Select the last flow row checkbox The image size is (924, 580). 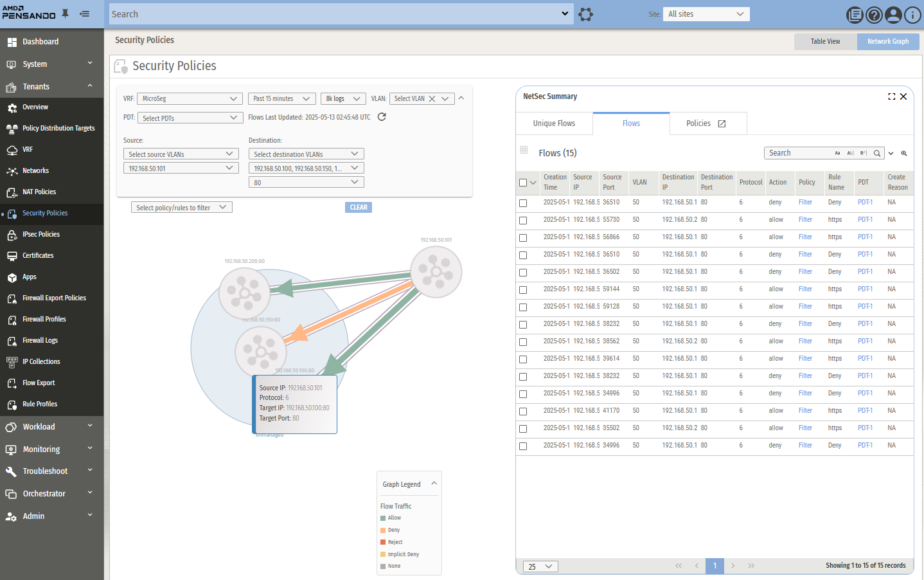click(x=523, y=446)
